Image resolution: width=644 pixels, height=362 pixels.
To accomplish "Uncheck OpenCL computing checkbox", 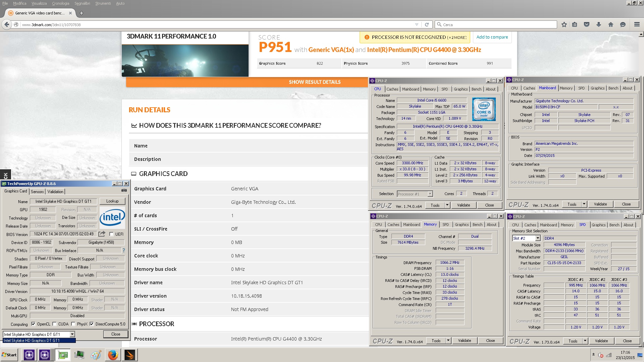I will [33, 324].
